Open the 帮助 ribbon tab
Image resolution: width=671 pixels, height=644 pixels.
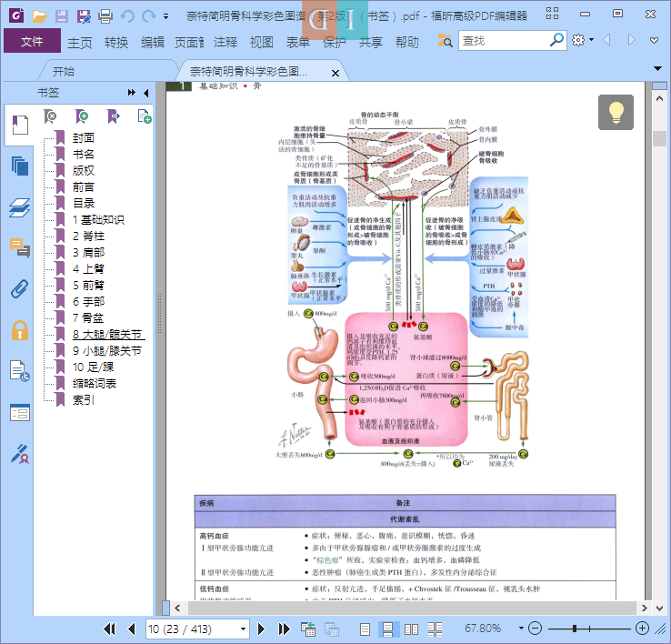click(407, 42)
